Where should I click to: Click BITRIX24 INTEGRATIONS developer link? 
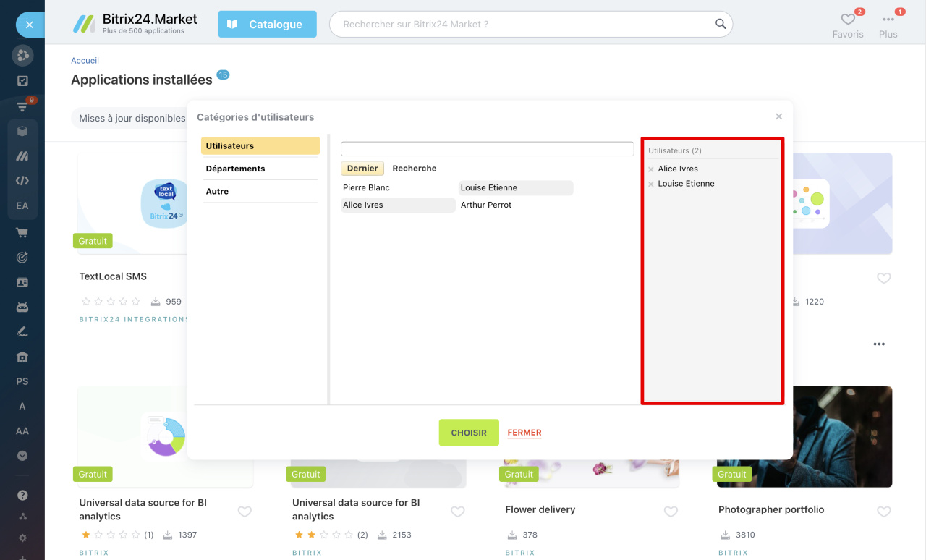tap(133, 319)
